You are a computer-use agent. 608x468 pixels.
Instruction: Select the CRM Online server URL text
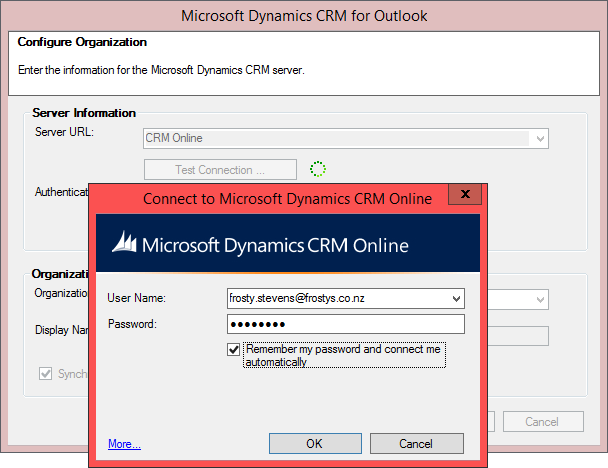(175, 139)
